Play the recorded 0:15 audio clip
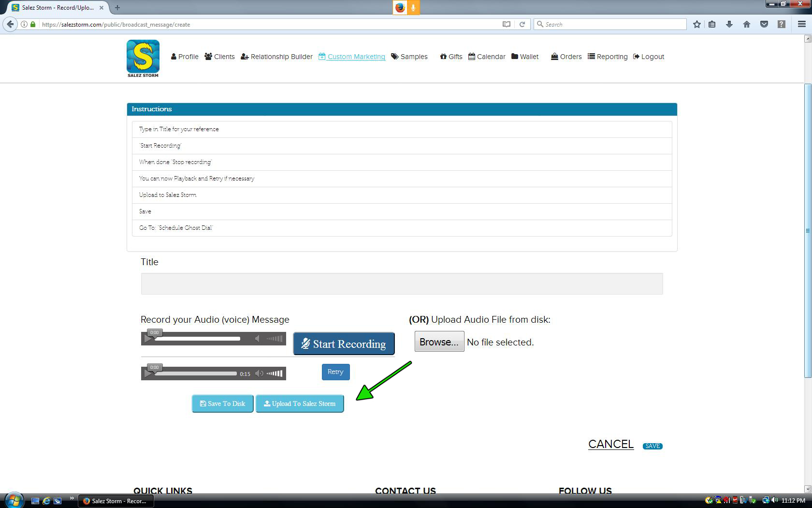 pos(148,374)
